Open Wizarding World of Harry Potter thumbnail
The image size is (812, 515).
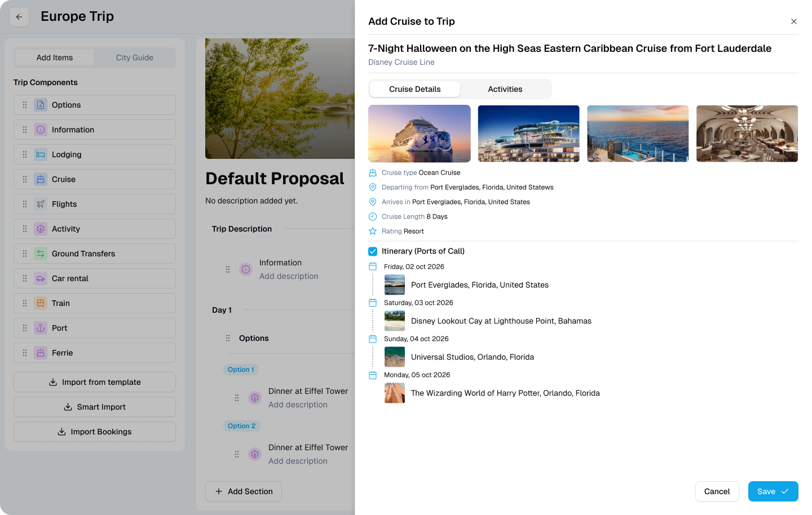click(x=395, y=393)
